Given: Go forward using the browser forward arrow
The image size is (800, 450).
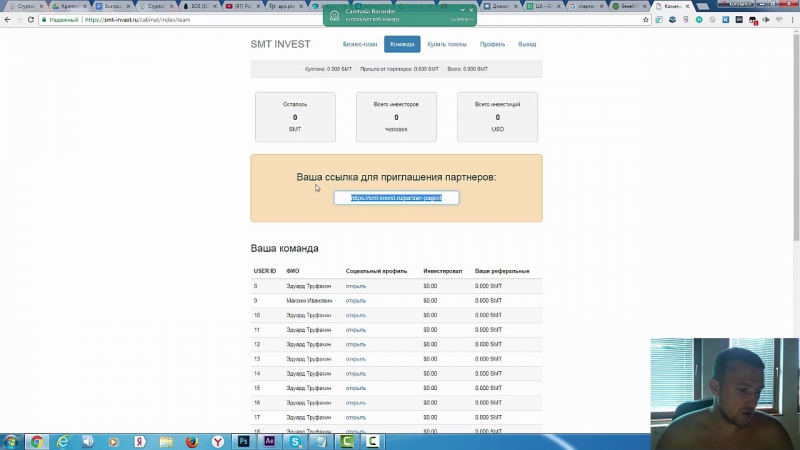Looking at the screenshot, I should tap(19, 19).
